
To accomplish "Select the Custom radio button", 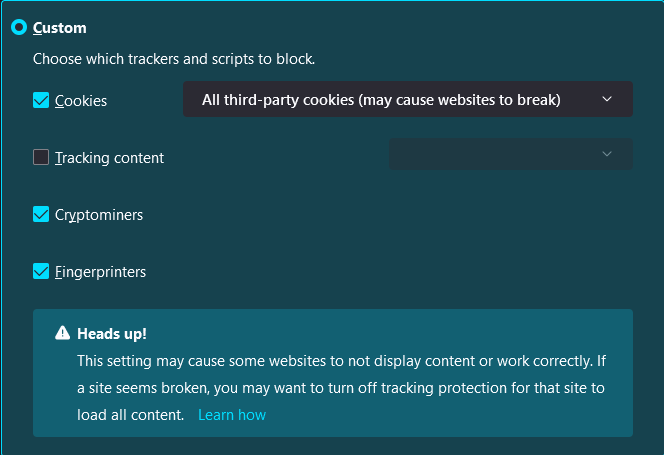I will [18, 28].
